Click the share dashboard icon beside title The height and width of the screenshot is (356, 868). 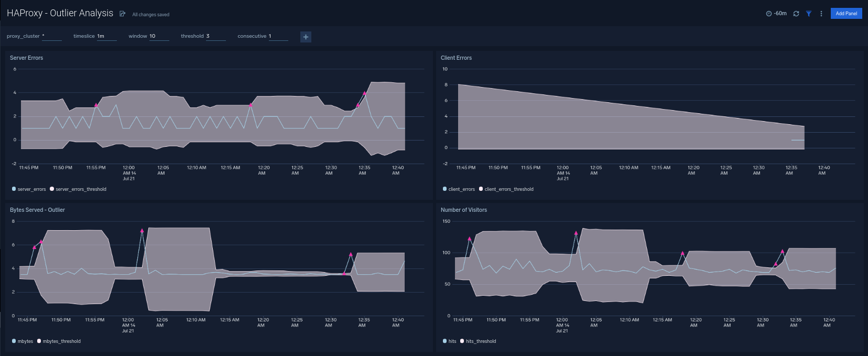[x=122, y=14]
